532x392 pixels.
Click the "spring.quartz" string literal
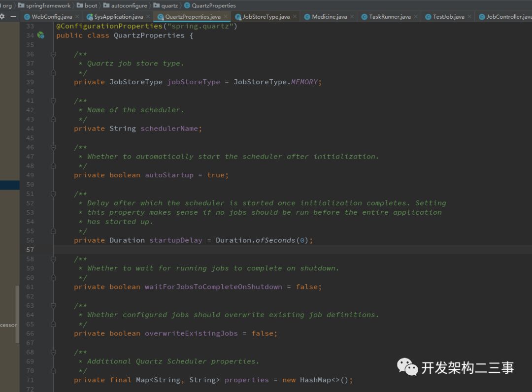[200, 26]
